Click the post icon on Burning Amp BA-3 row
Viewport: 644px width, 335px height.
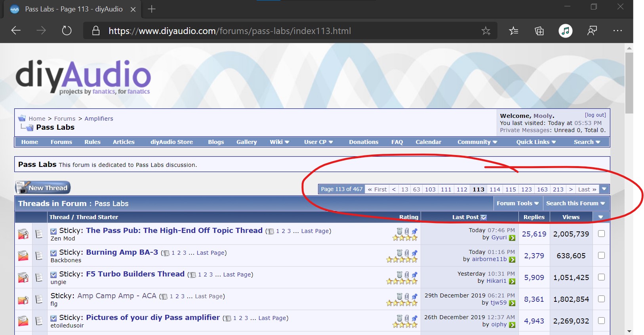pyautogui.click(x=39, y=256)
